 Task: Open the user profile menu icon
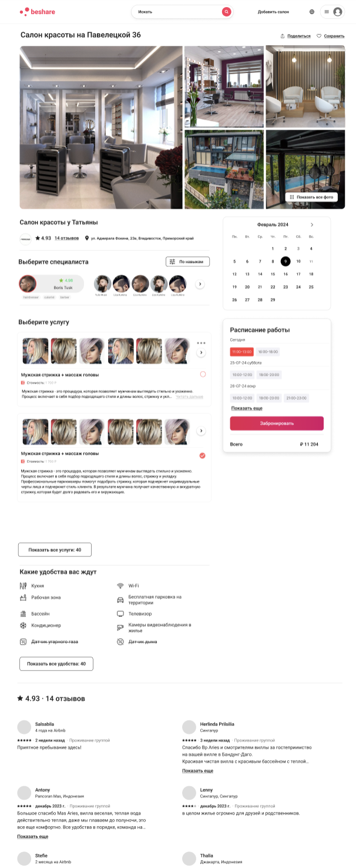click(x=338, y=12)
